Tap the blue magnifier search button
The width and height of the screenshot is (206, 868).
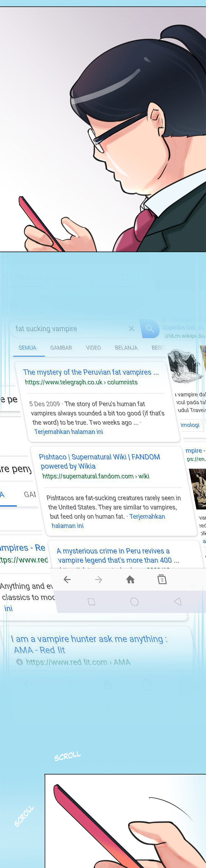pyautogui.click(x=150, y=329)
